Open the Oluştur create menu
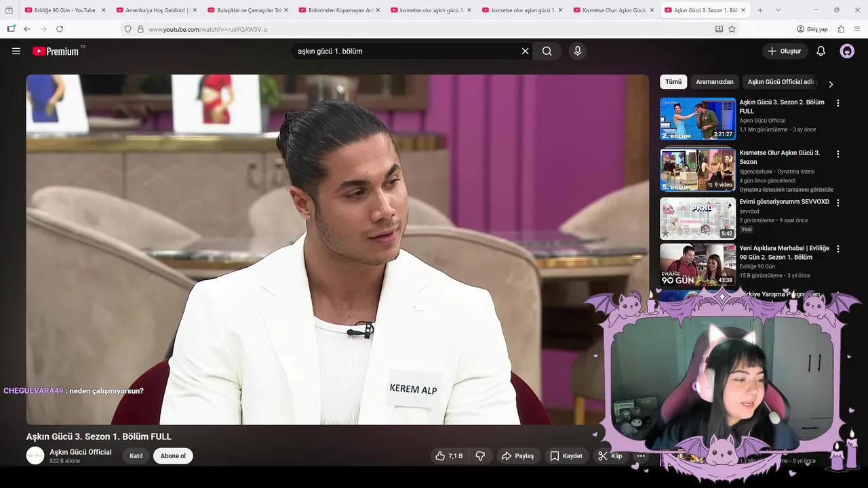 pos(784,51)
